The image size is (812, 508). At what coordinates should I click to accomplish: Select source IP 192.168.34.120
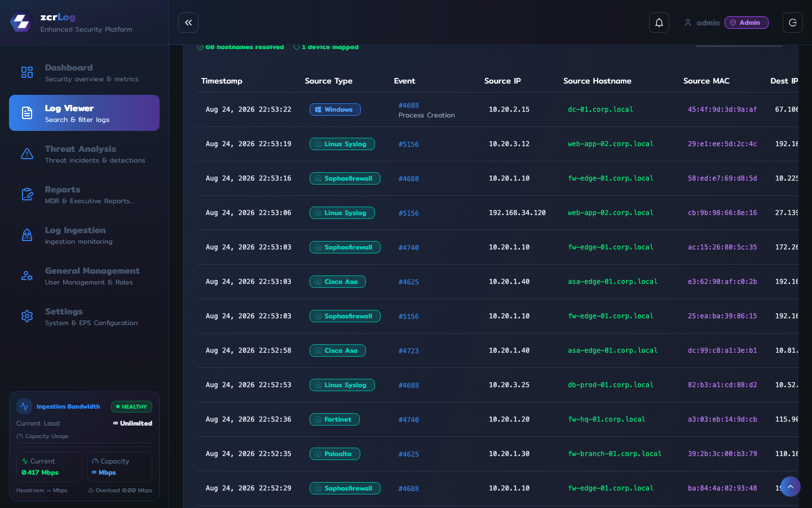click(x=517, y=213)
